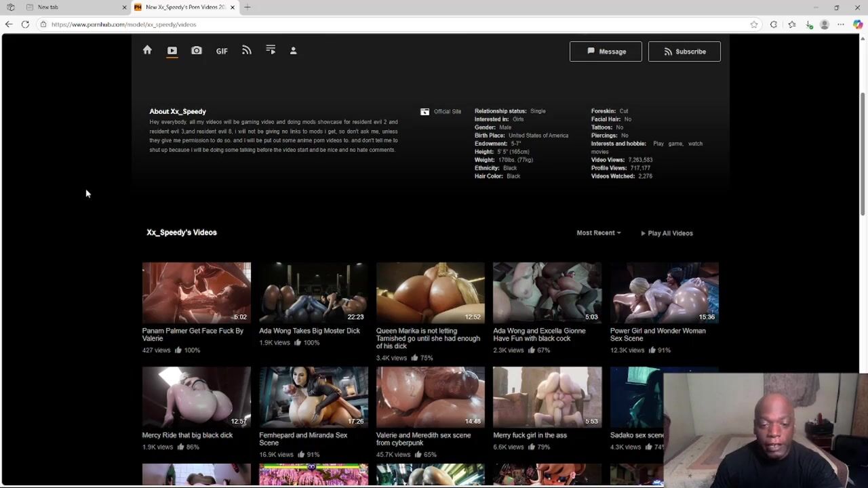Click the Subscribe button
The width and height of the screenshot is (868, 488).
click(x=684, y=52)
